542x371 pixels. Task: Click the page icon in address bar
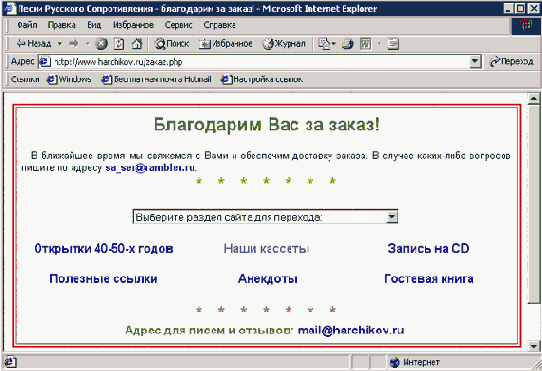point(45,62)
